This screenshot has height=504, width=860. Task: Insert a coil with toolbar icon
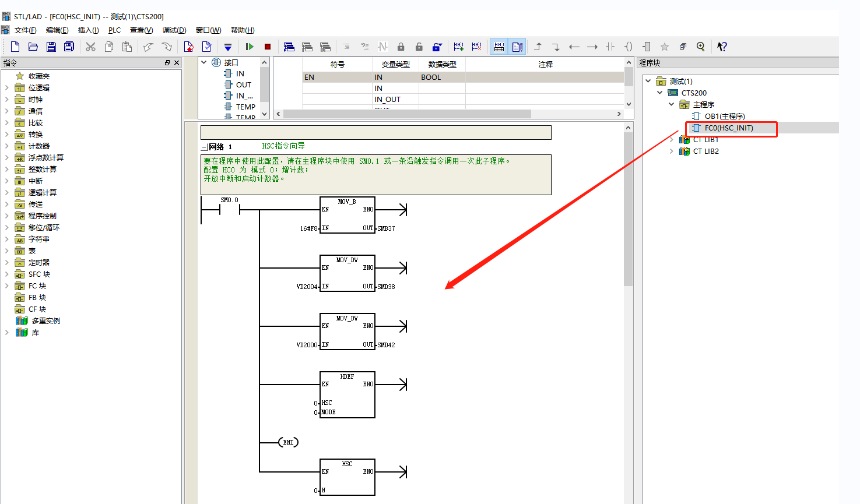[629, 47]
